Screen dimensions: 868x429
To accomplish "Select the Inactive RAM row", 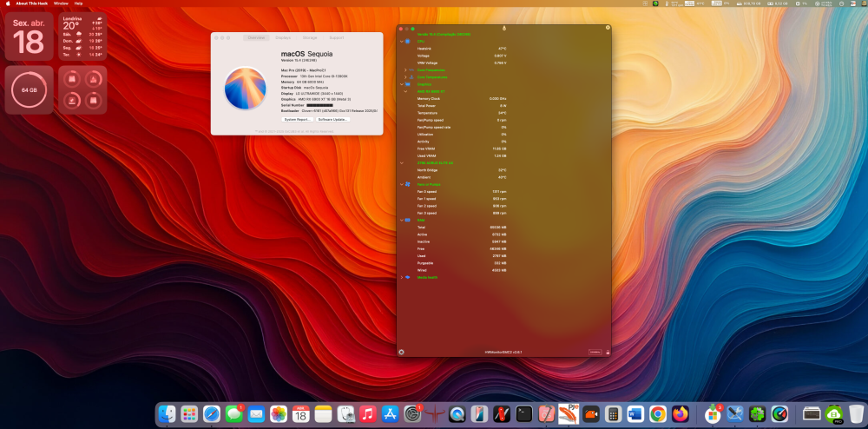I will pos(462,241).
